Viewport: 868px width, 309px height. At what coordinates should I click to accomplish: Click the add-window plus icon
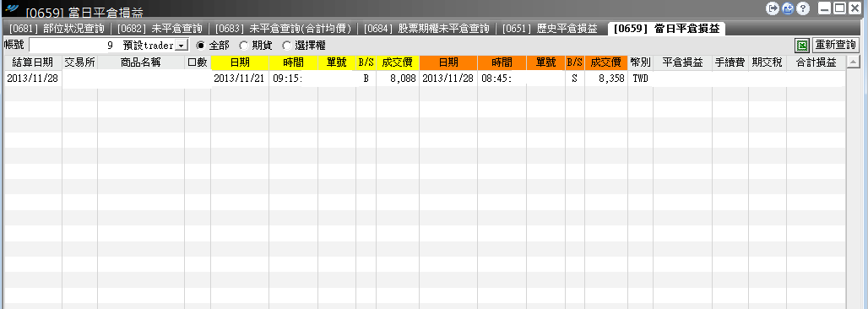788,8
